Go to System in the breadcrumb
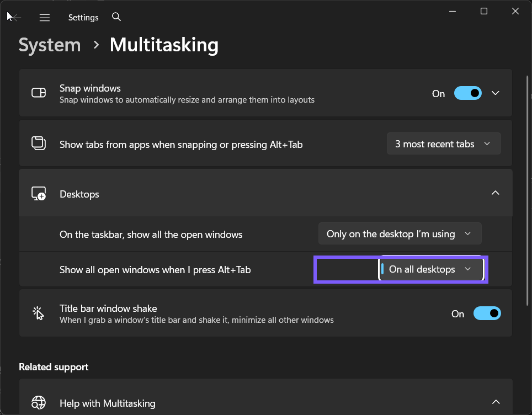 50,45
